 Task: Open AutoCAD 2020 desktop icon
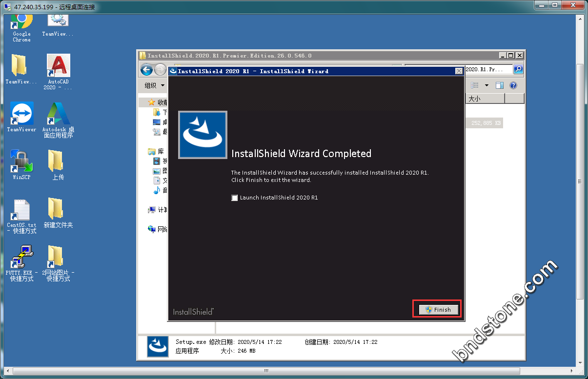click(x=58, y=66)
